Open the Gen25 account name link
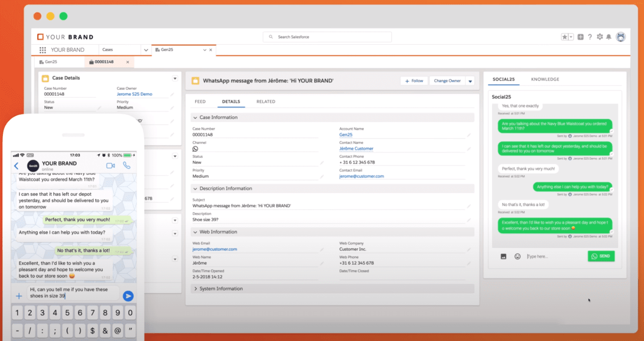 pyautogui.click(x=346, y=135)
